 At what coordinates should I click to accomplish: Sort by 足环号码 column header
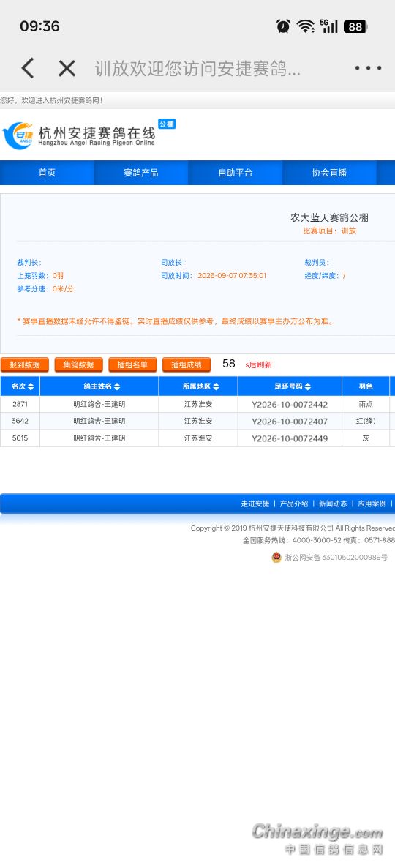290,386
